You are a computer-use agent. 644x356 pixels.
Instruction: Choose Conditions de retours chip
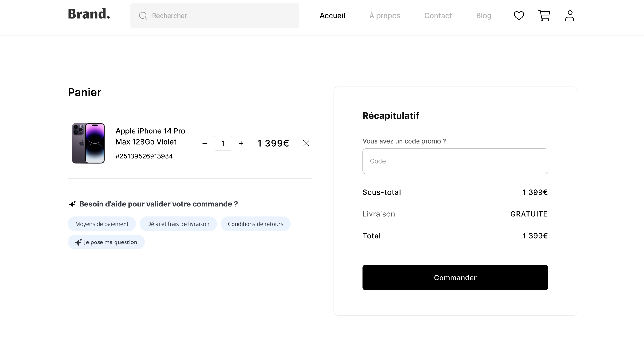point(255,224)
